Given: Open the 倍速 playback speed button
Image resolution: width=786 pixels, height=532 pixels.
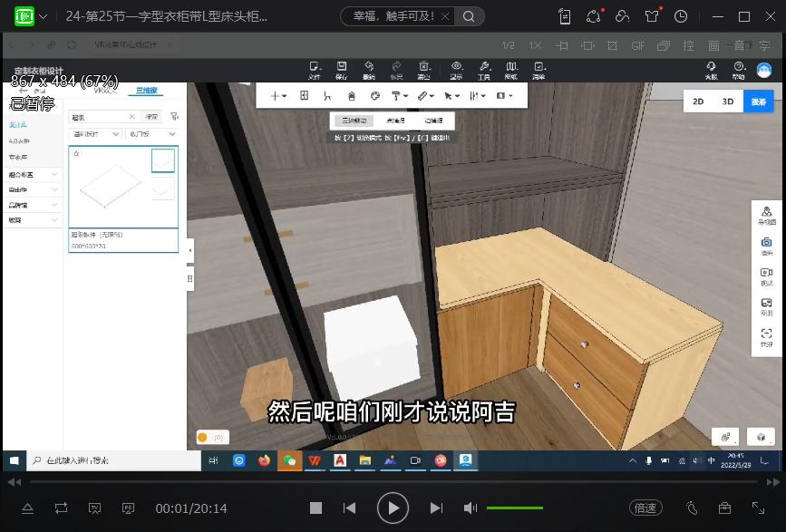Looking at the screenshot, I should pos(645,508).
